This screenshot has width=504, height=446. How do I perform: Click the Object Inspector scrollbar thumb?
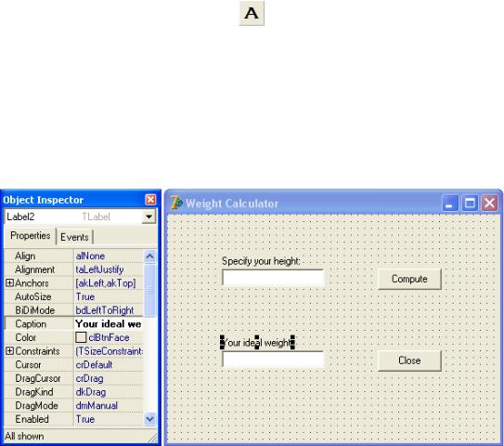149,290
